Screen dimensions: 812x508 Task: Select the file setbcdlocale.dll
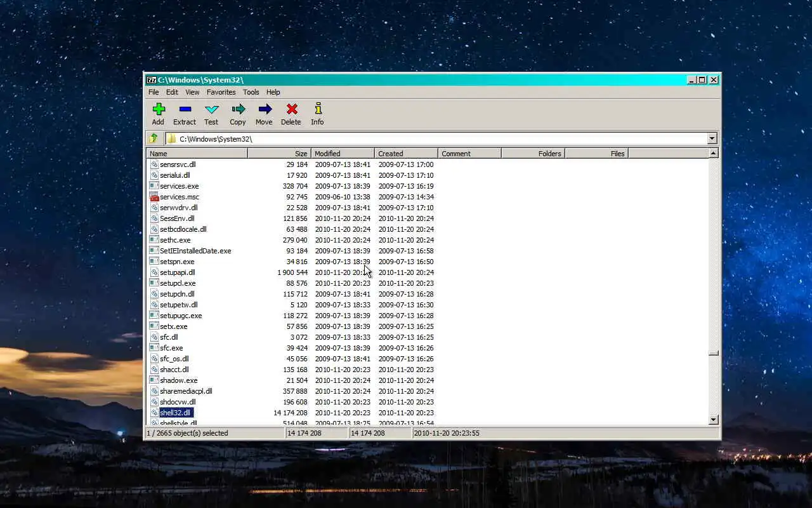pyautogui.click(x=183, y=229)
